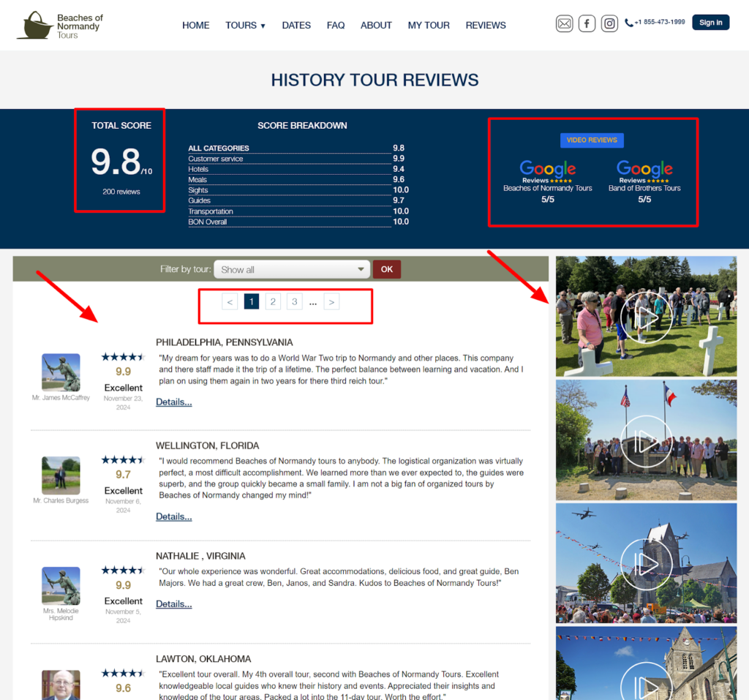Click the '200 reviews' count text

[x=121, y=192]
